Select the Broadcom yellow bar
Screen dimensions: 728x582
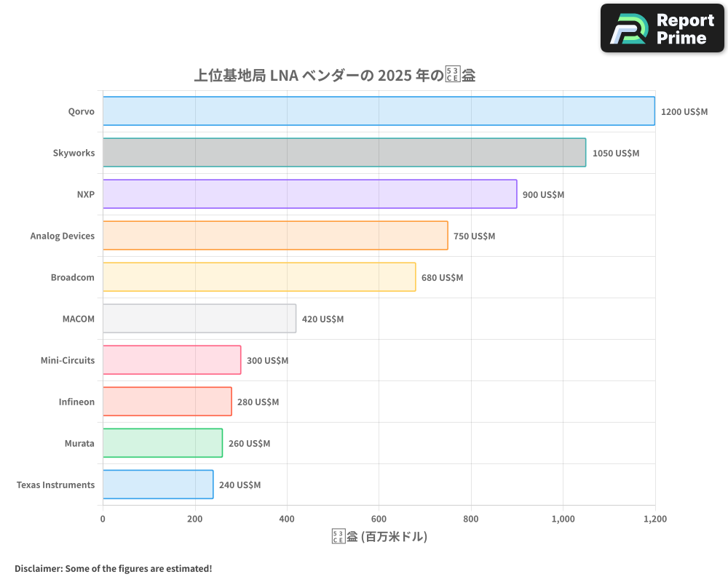[258, 277]
